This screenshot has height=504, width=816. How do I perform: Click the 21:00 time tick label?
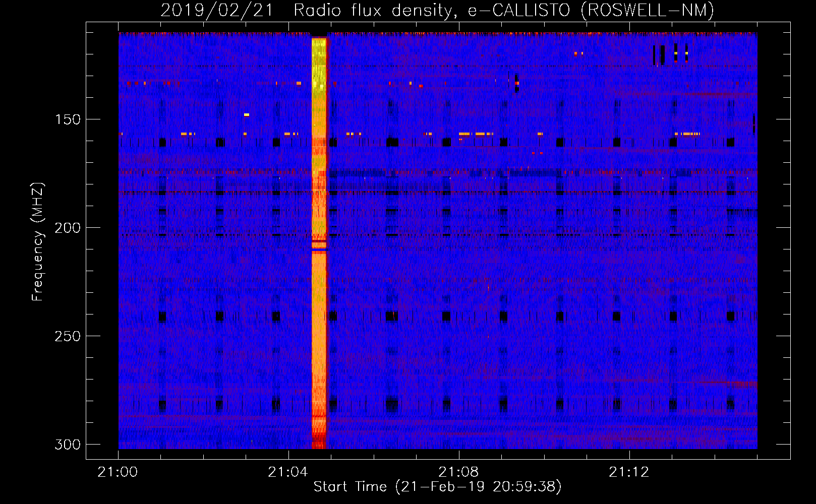pos(118,472)
